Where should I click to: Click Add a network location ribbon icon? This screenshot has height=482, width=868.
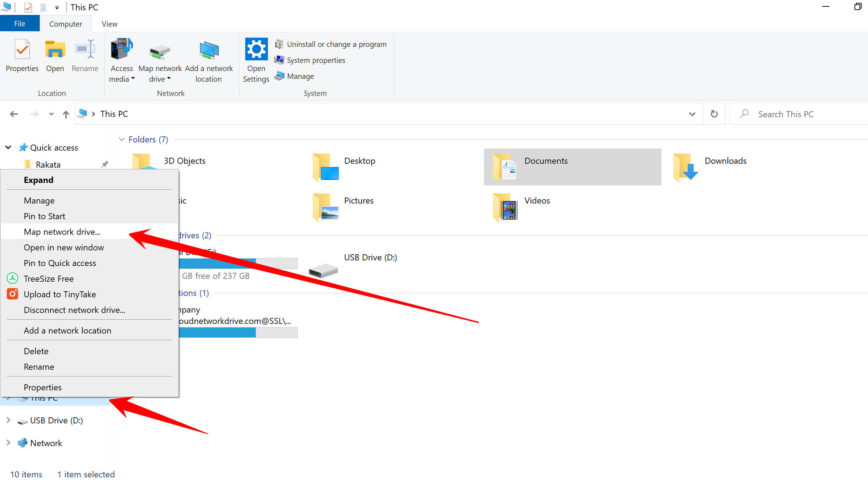click(209, 50)
